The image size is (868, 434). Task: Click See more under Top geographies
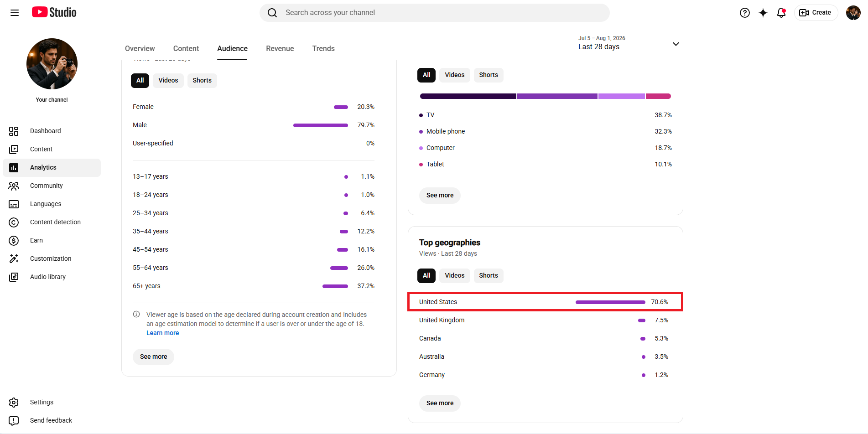pos(440,403)
